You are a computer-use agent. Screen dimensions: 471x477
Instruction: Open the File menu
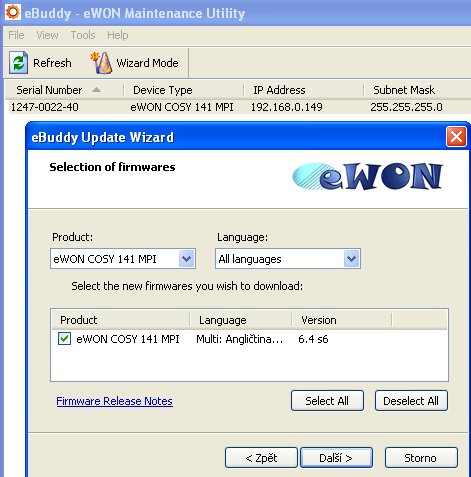tap(16, 35)
